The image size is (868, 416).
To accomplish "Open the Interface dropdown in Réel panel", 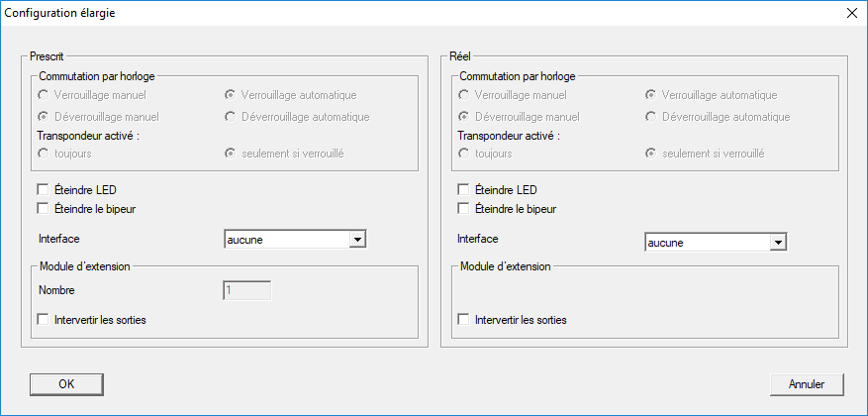I will pos(778,242).
